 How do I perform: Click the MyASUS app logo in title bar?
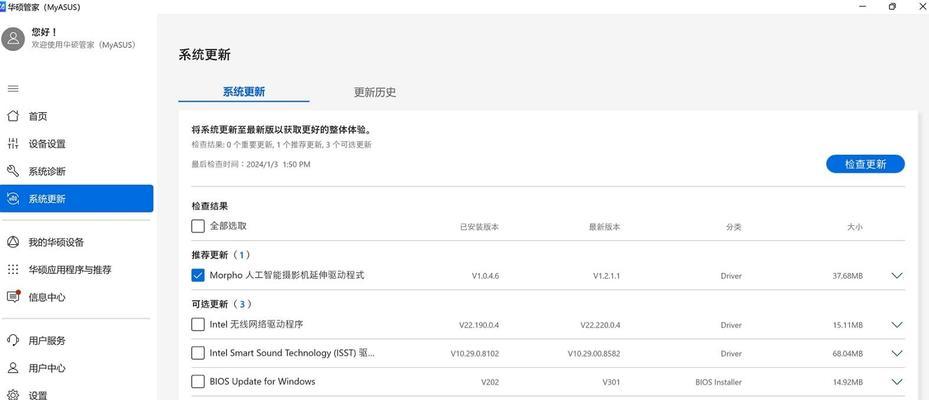(x=2, y=7)
